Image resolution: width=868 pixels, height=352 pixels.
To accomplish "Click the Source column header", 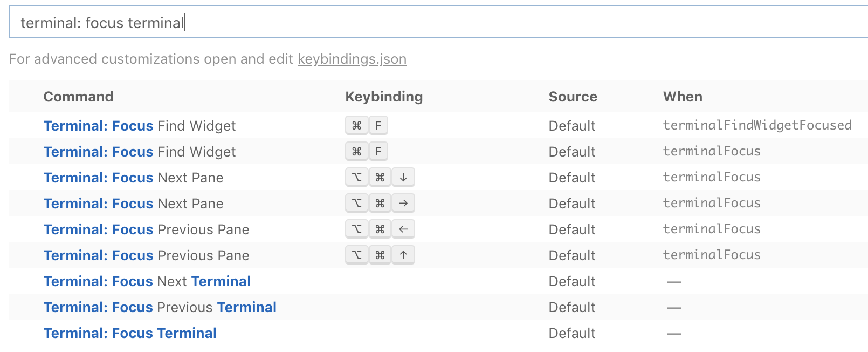I will (x=573, y=97).
